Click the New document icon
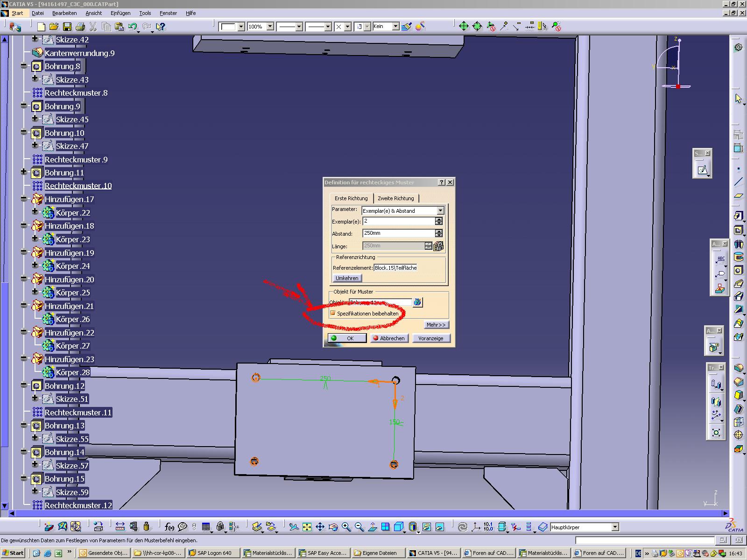The width and height of the screenshot is (747, 560). (41, 27)
